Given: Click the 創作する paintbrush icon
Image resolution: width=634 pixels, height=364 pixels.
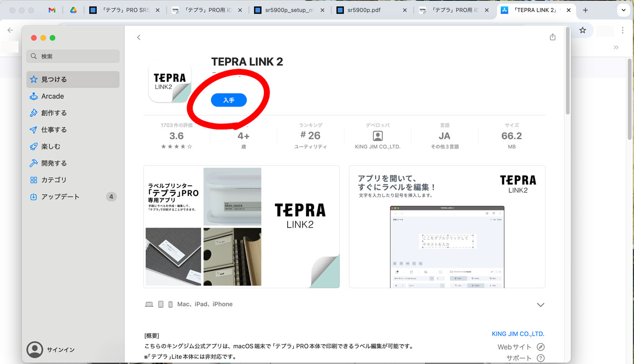Looking at the screenshot, I should pos(34,113).
